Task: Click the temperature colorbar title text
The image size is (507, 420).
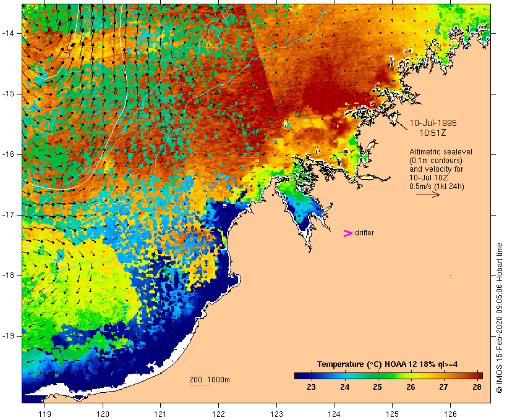Action: [x=388, y=364]
